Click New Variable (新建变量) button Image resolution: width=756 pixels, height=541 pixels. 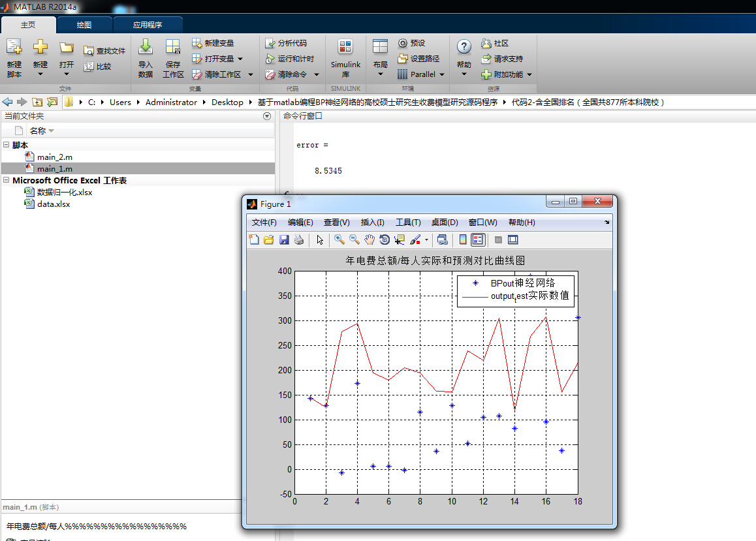[x=213, y=43]
